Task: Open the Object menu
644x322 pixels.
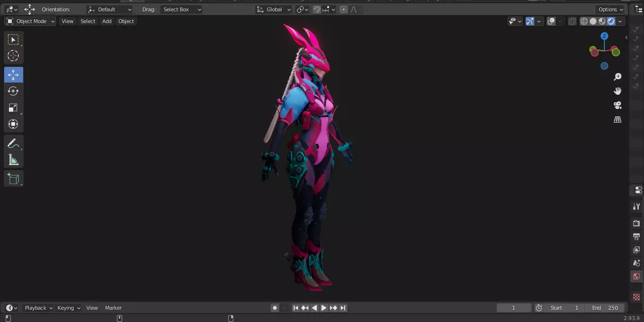Action: [126, 21]
